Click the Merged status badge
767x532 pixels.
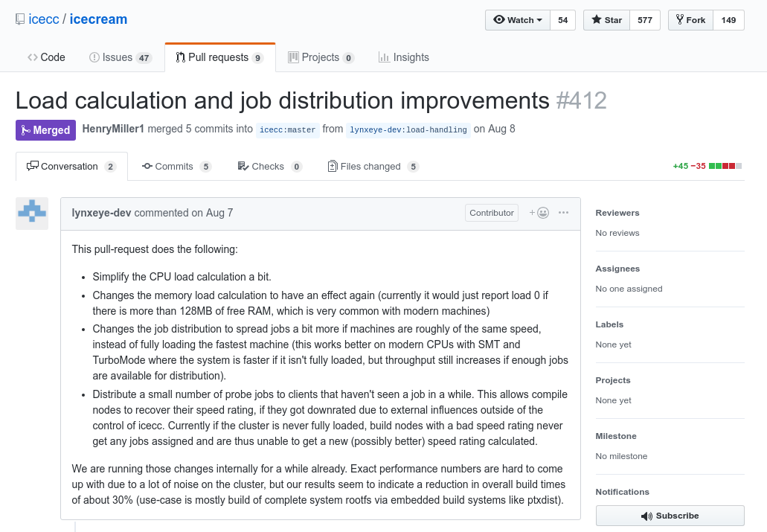pos(45,130)
